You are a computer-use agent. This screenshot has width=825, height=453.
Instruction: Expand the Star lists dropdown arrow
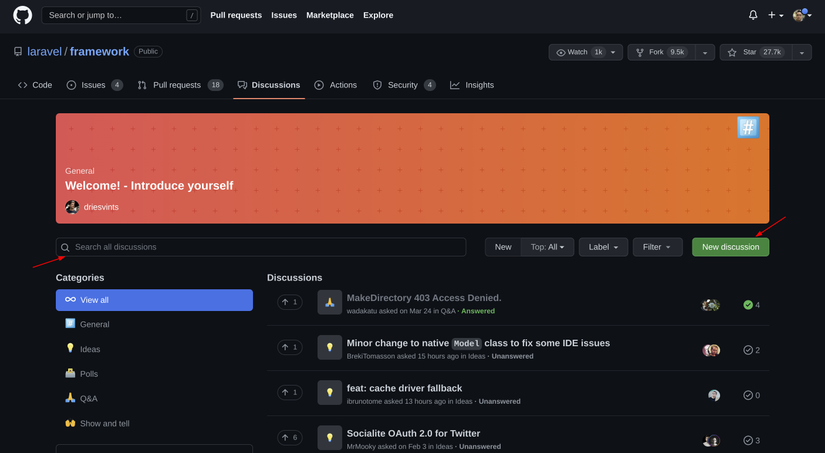point(802,52)
